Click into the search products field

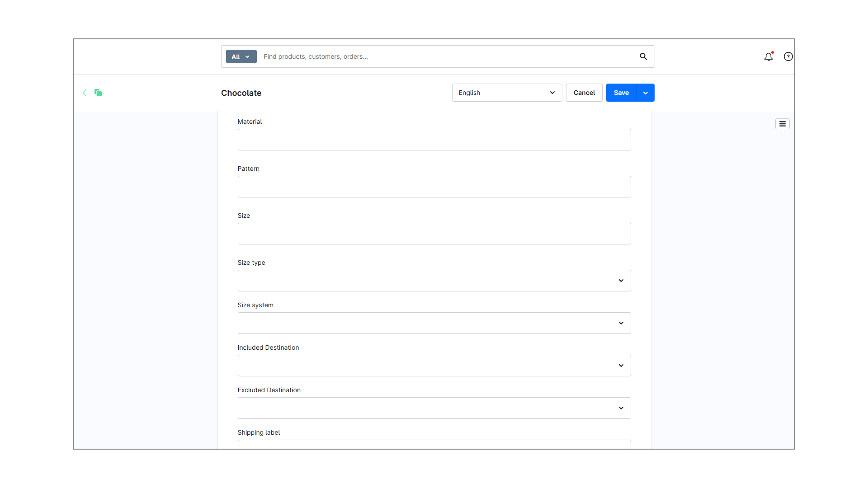407,56
